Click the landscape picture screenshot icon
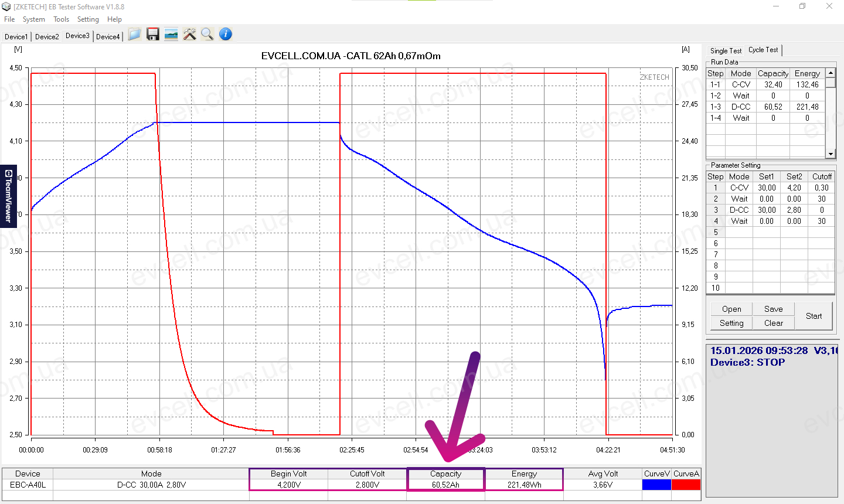 [x=171, y=35]
